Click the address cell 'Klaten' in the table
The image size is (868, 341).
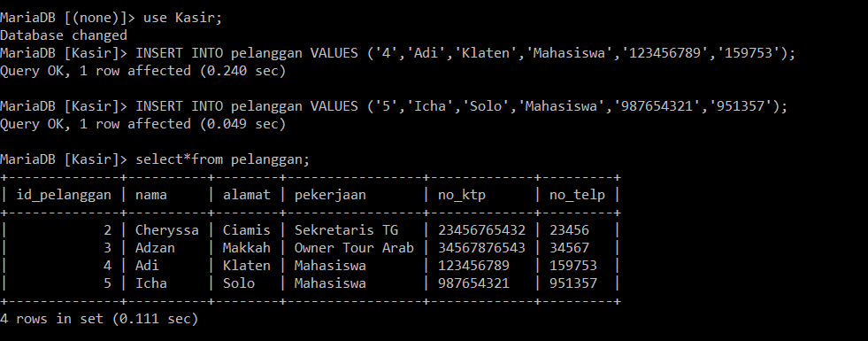[x=247, y=266]
